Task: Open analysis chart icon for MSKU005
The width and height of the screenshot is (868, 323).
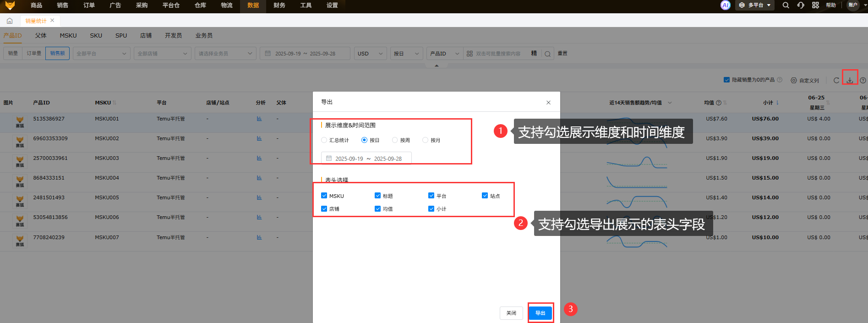Action: 259,197
